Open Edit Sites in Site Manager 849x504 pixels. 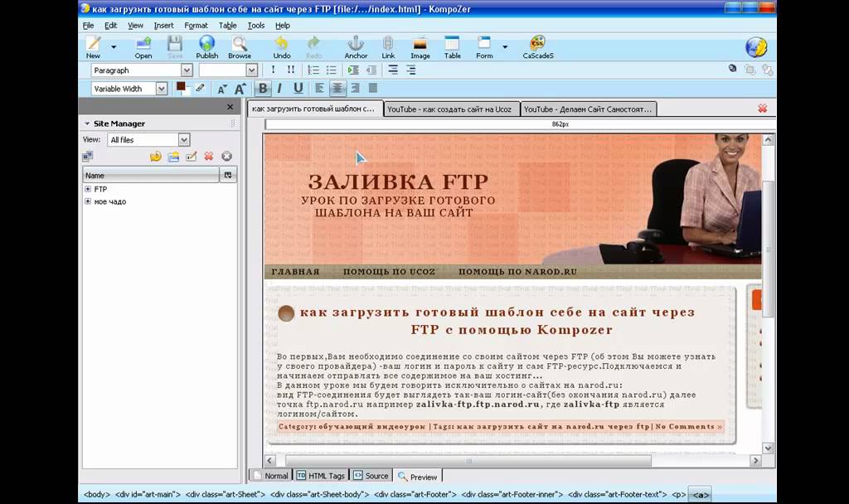coord(88,157)
